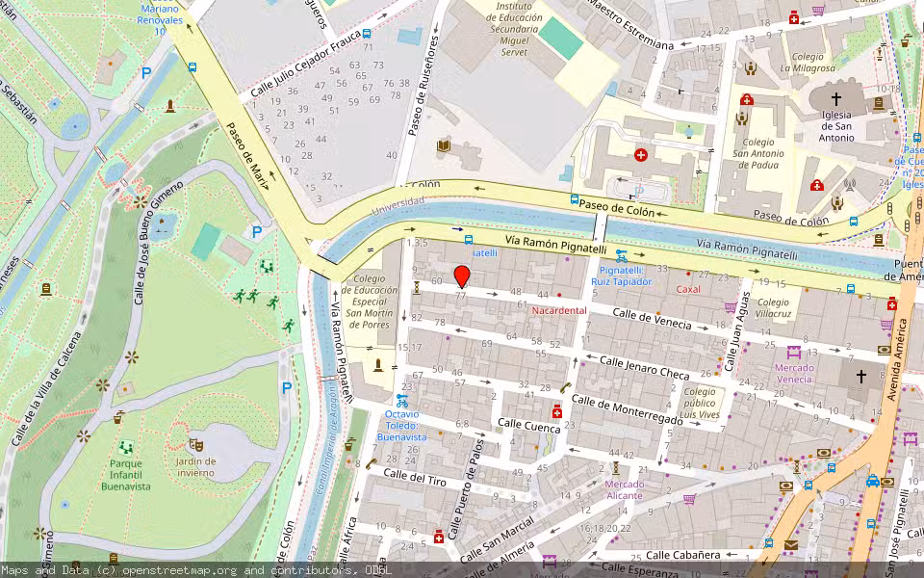Screen dimensions: 924x578
Task: Click the hourglass icon left of the red marker
Action: click(x=417, y=287)
